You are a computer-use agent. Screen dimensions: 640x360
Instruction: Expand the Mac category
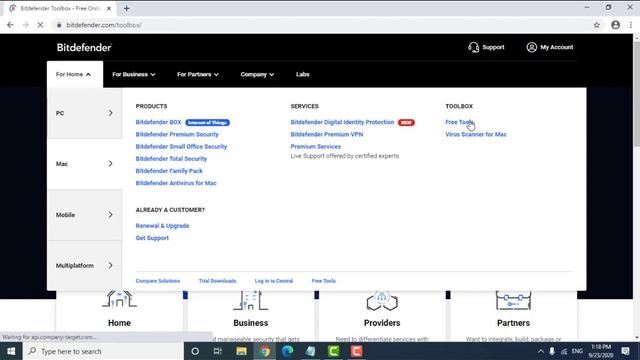pyautogui.click(x=84, y=164)
